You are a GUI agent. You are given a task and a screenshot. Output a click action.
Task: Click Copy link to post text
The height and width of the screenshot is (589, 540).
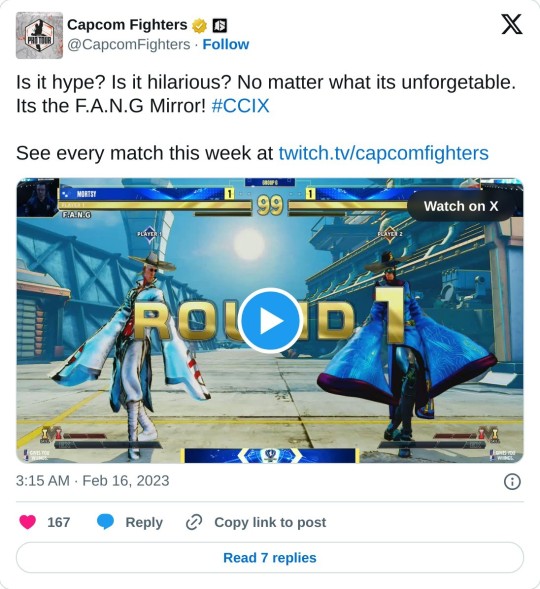tap(270, 522)
